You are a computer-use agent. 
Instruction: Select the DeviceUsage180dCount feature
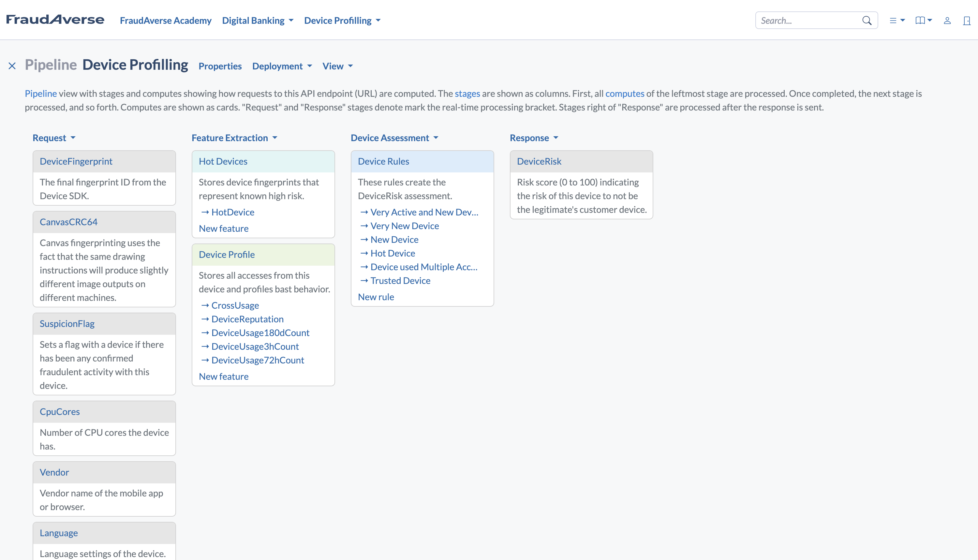click(x=260, y=333)
